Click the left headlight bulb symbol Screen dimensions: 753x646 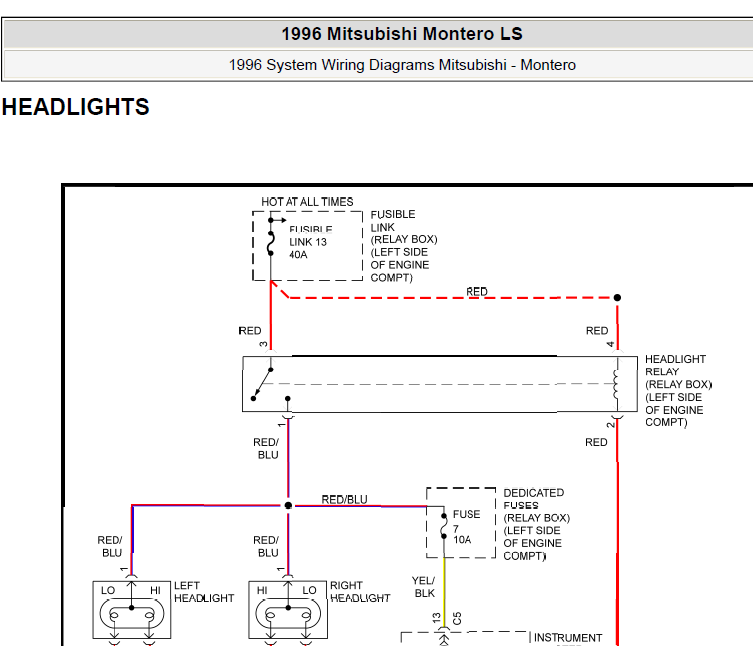(x=132, y=614)
